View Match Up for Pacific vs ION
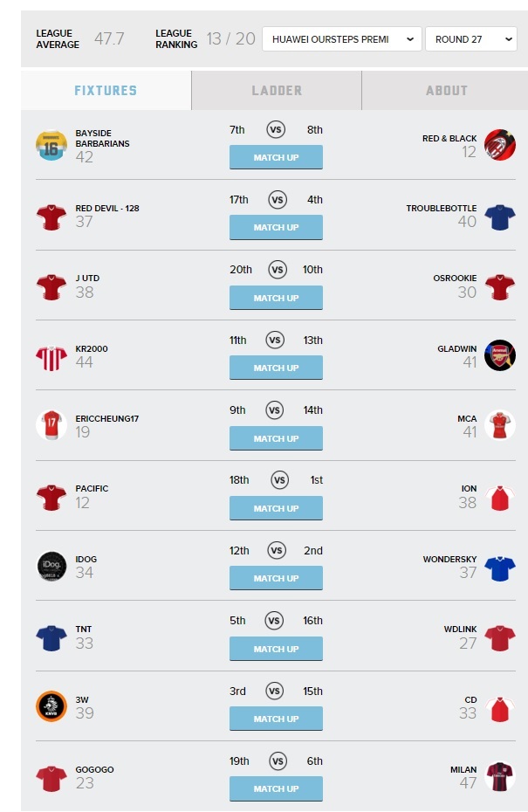Viewport: 528px width, 812px height. (276, 508)
